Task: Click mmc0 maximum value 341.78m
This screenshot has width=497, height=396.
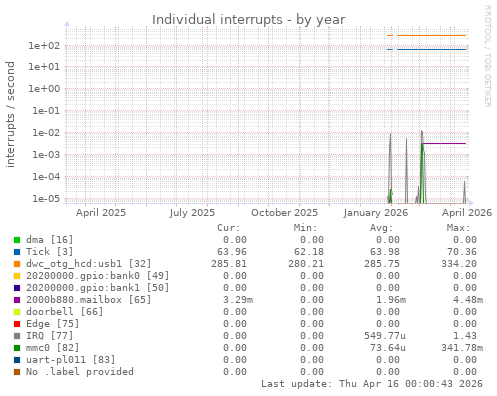Action: (x=462, y=348)
